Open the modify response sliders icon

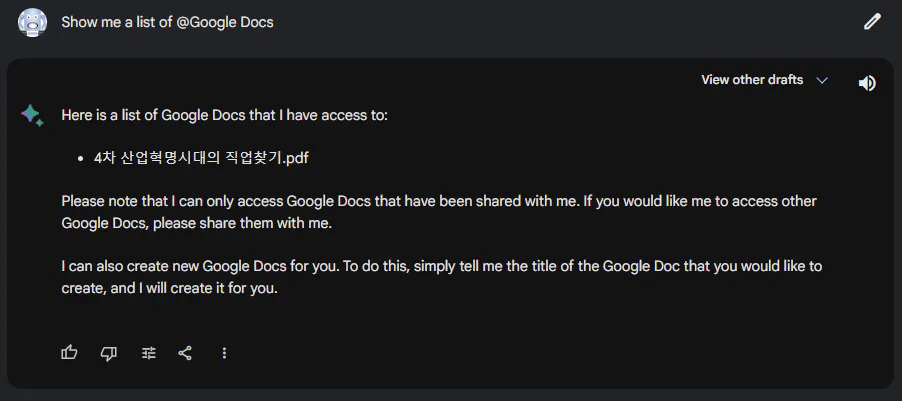tap(149, 352)
